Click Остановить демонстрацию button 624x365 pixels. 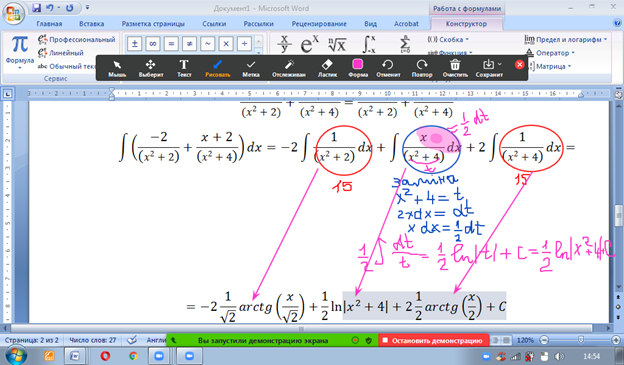(x=433, y=341)
